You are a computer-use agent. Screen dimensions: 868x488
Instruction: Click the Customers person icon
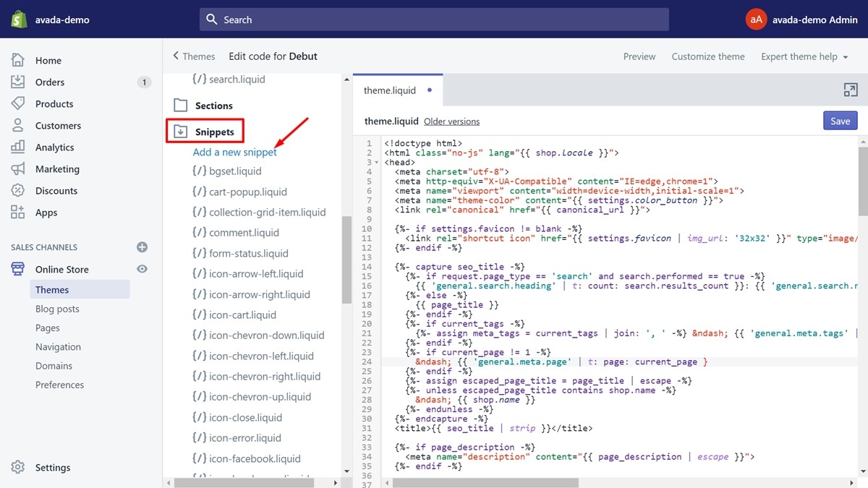pos(18,126)
